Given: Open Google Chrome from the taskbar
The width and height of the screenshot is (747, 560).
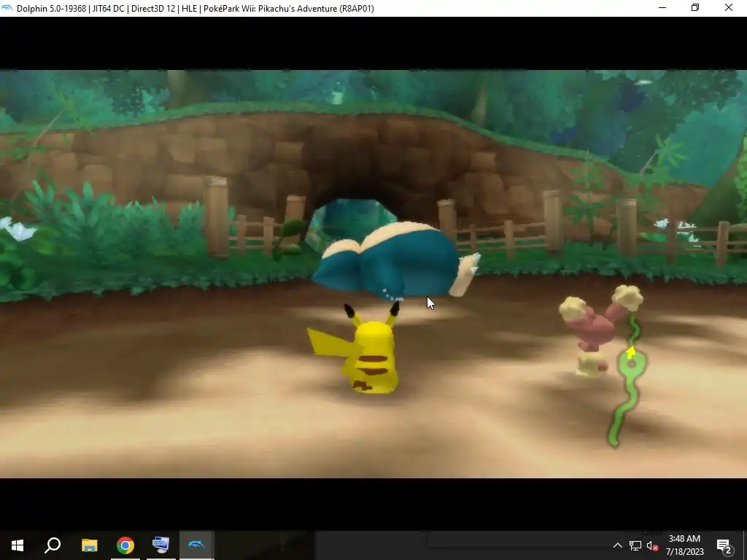Looking at the screenshot, I should point(125,545).
